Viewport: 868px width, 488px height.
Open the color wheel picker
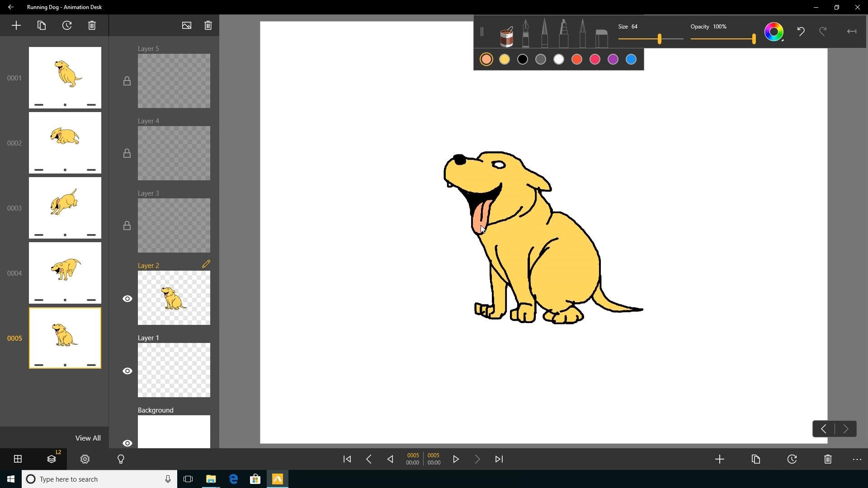point(774,32)
